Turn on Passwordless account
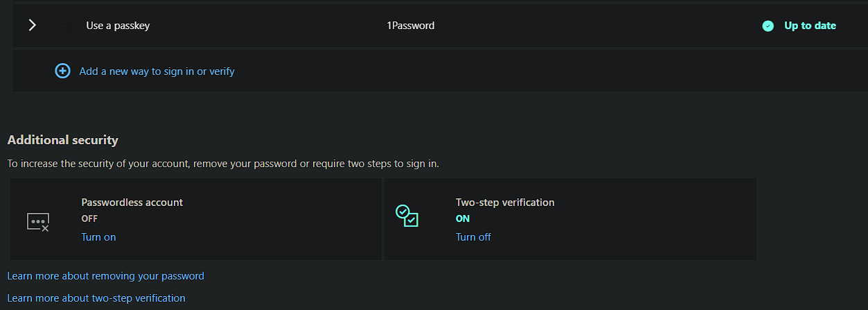Screen dimensions: 868x310 (x=98, y=237)
